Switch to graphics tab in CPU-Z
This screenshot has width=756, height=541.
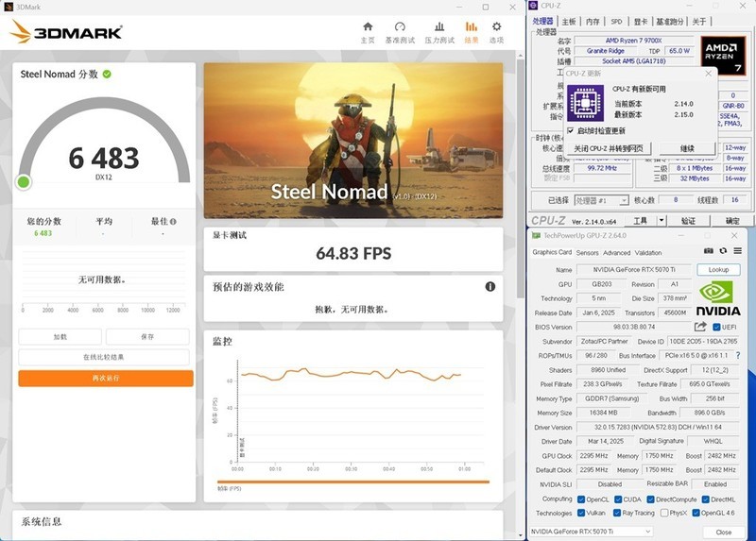click(641, 22)
